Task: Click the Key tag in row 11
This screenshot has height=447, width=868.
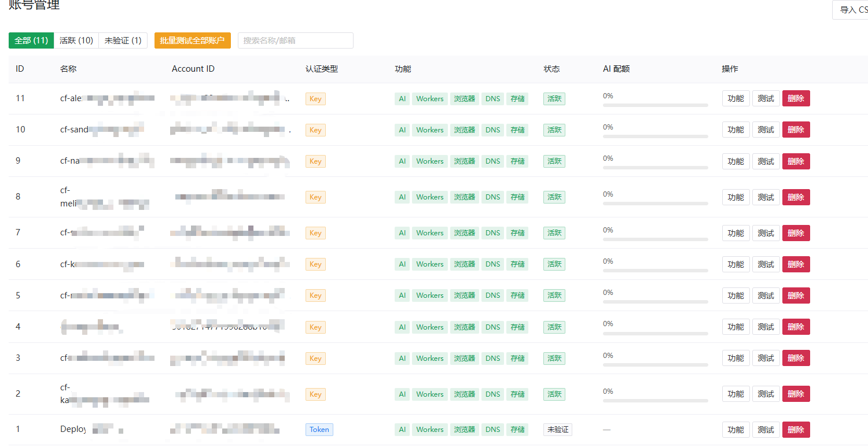Action: [x=315, y=99]
